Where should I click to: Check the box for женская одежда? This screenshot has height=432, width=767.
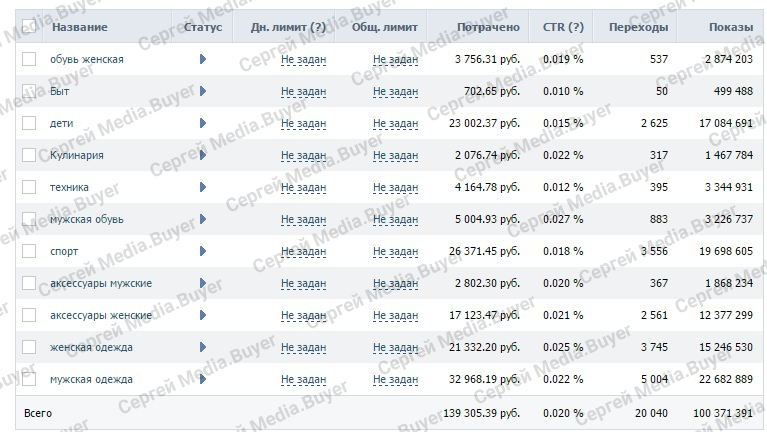coord(29,347)
